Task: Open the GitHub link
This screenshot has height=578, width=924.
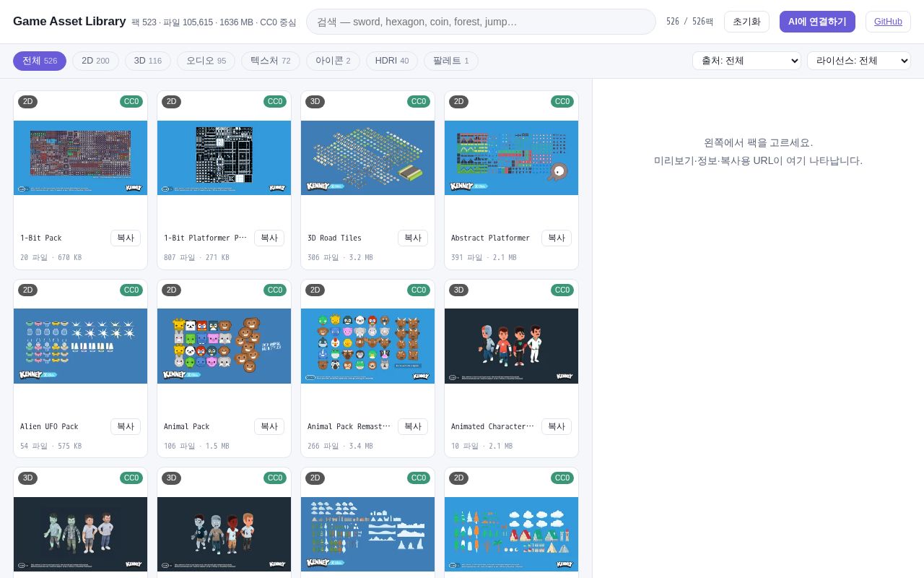Action: click(x=888, y=22)
